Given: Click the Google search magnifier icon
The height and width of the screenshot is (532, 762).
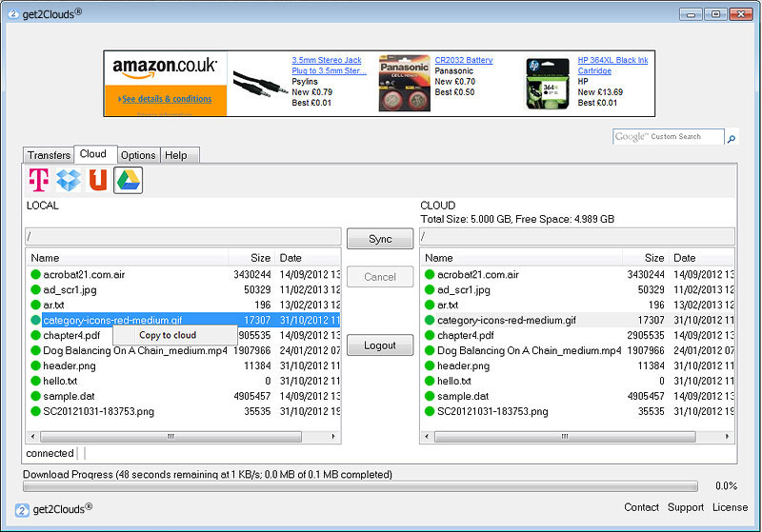Looking at the screenshot, I should [732, 138].
